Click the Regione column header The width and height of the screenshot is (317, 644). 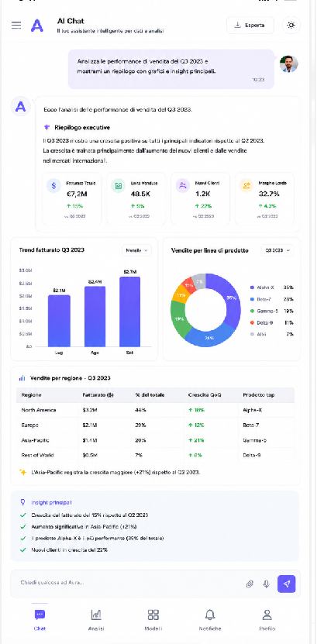point(31,395)
